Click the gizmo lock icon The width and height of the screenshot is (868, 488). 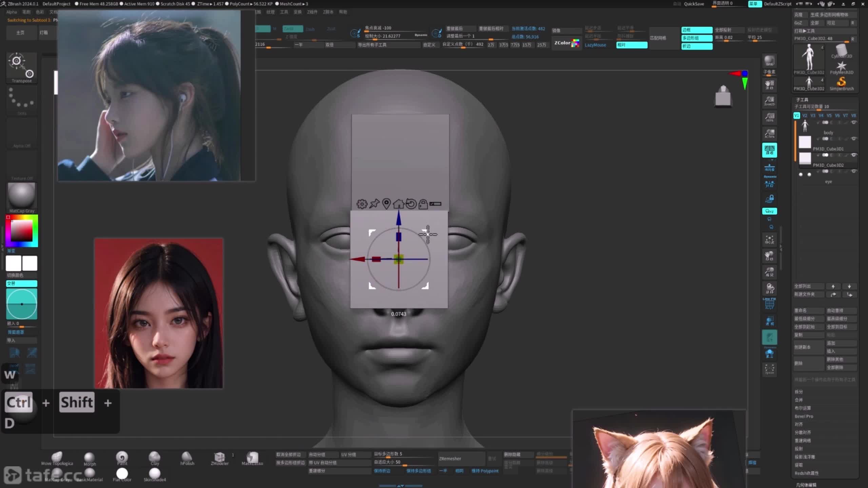click(x=423, y=204)
